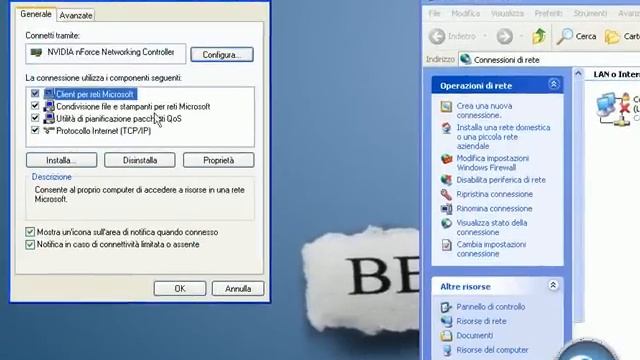Screen dimensions: 640x360
Task: Cancel dialog with Annulla button
Action: (x=238, y=289)
